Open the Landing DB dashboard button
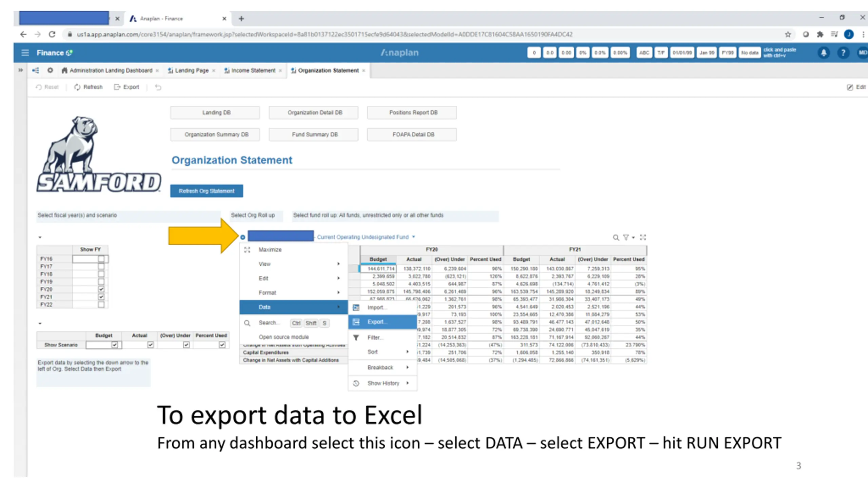The height and width of the screenshot is (488, 868). (x=215, y=113)
